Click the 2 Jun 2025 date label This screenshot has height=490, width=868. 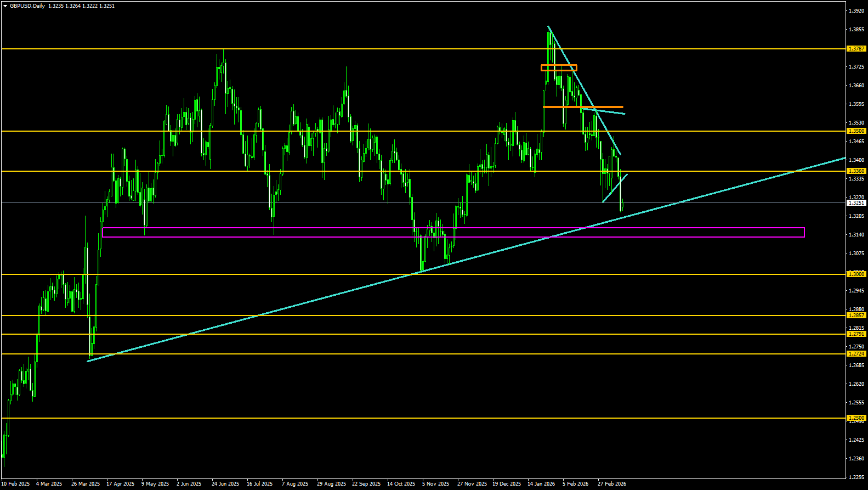[190, 484]
